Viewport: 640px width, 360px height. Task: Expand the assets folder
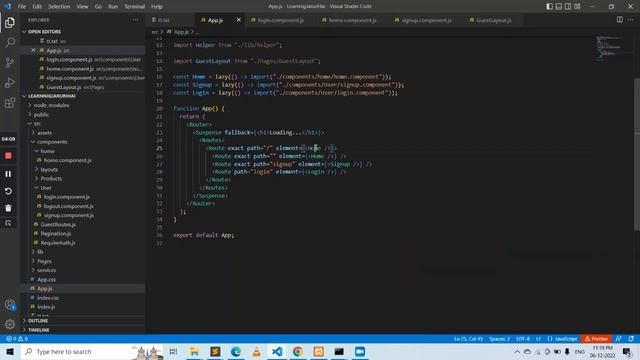[44, 133]
